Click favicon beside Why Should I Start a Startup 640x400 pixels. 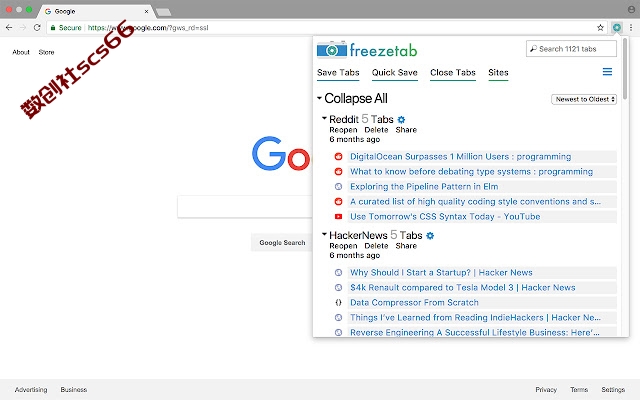pos(338,272)
